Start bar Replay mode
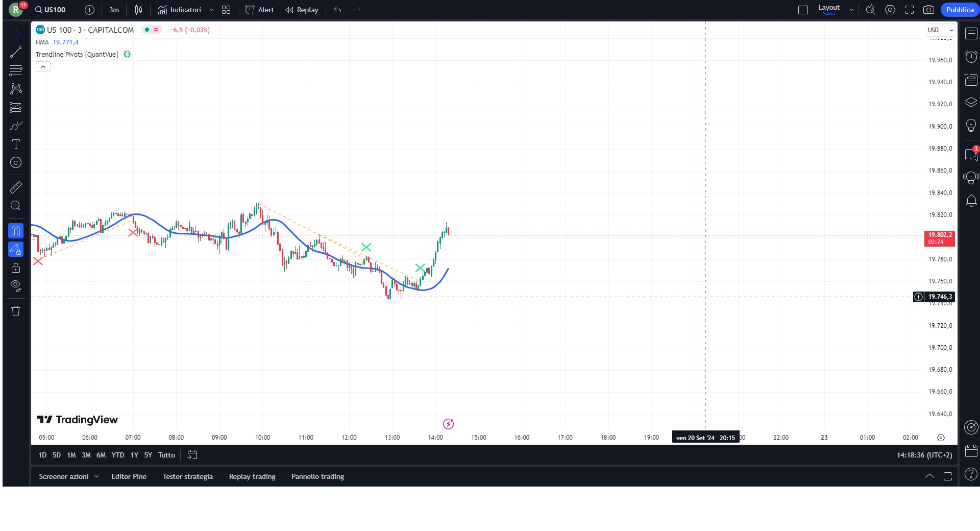Screen dimensions: 980x531 click(302, 10)
